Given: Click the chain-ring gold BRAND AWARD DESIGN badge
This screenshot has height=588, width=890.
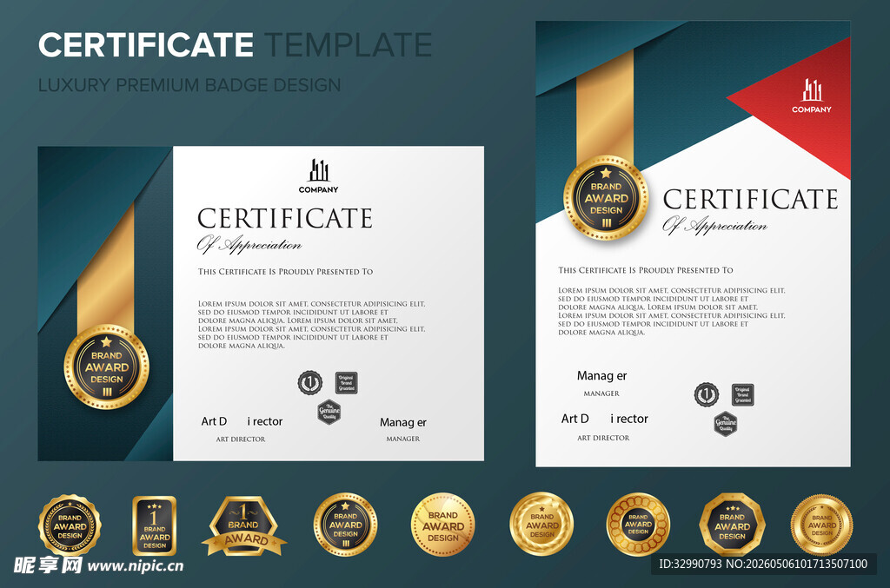Looking at the screenshot, I should pos(638,525).
